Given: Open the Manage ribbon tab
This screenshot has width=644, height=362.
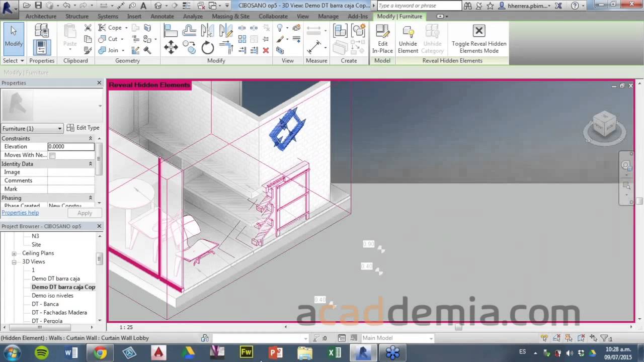Looking at the screenshot, I should tap(328, 16).
